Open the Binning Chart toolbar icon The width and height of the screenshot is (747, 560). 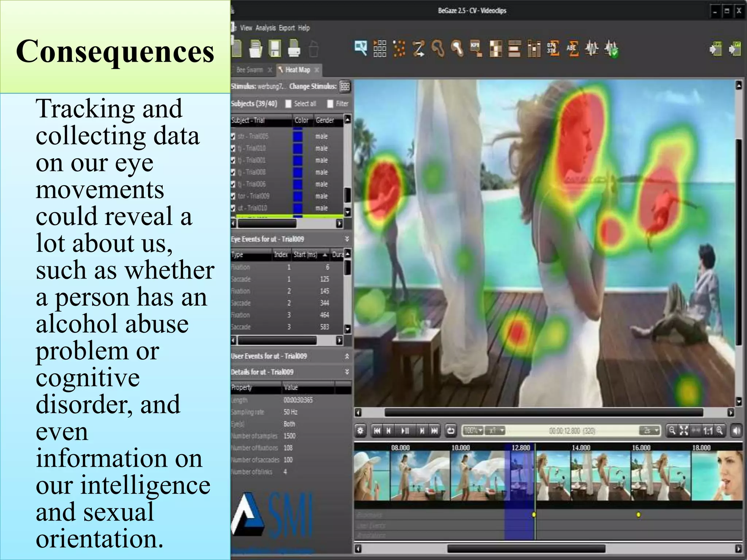click(x=534, y=49)
